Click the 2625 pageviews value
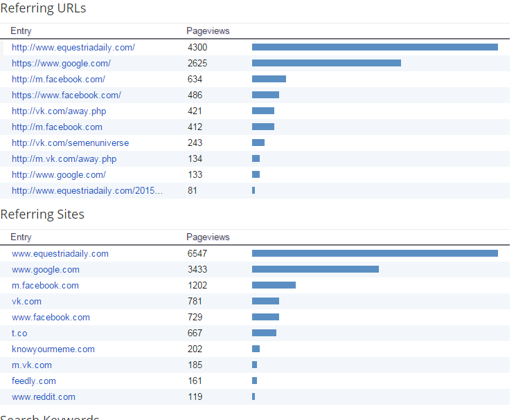525x420 pixels. click(197, 63)
